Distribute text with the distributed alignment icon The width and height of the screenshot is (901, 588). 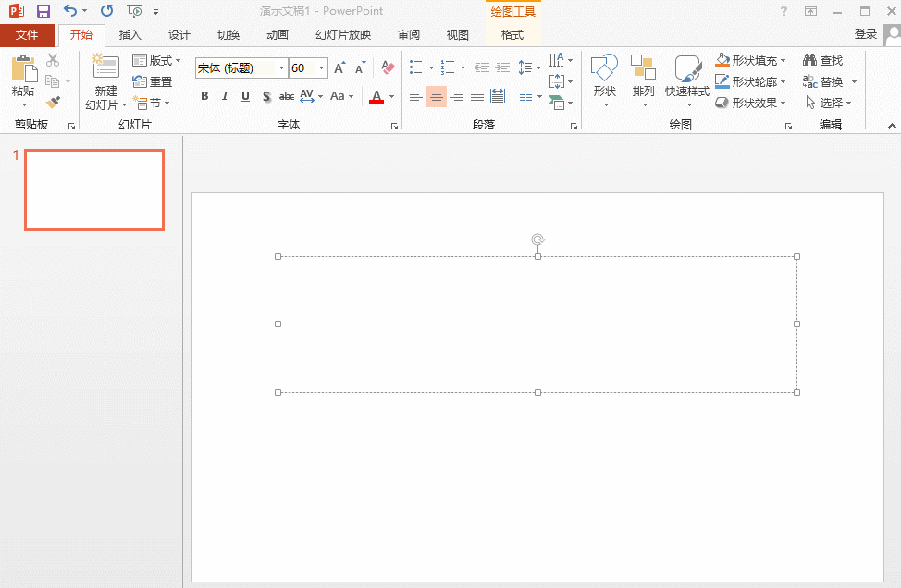click(498, 96)
